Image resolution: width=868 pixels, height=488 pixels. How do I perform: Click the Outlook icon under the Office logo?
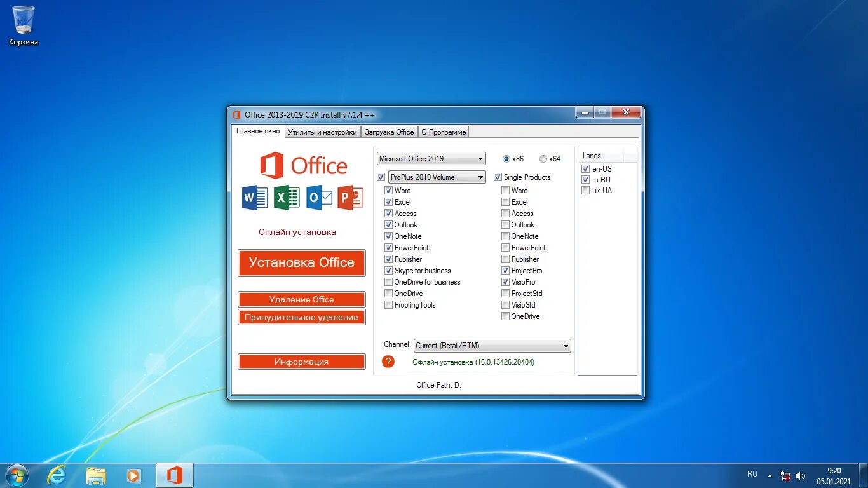click(x=319, y=198)
